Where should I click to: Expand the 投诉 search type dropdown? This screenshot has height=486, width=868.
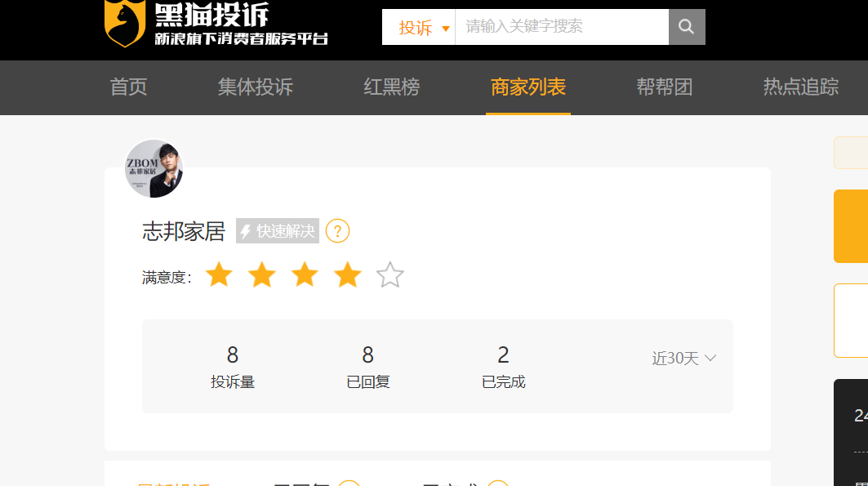[423, 28]
